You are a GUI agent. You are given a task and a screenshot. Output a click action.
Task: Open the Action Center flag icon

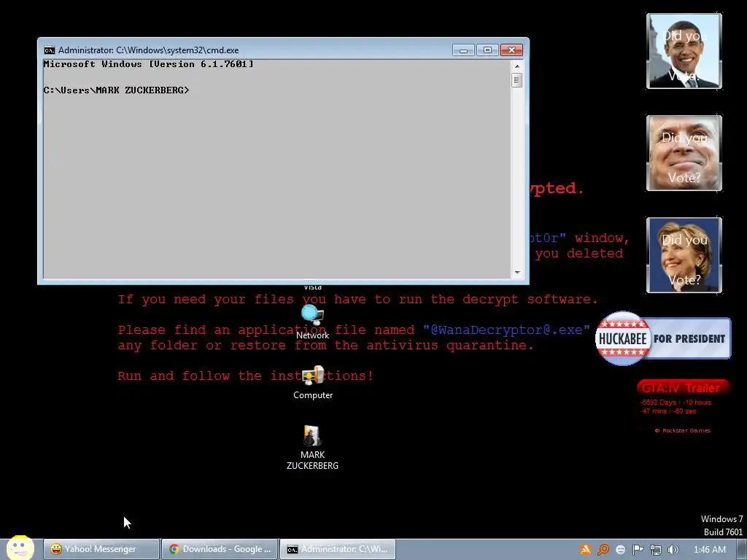pos(638,550)
